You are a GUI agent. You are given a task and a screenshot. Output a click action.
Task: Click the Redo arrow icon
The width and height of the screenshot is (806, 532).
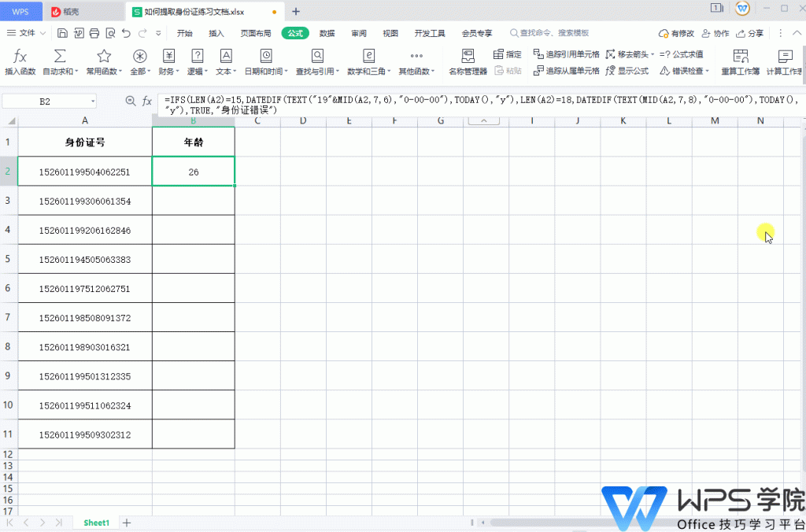point(142,33)
